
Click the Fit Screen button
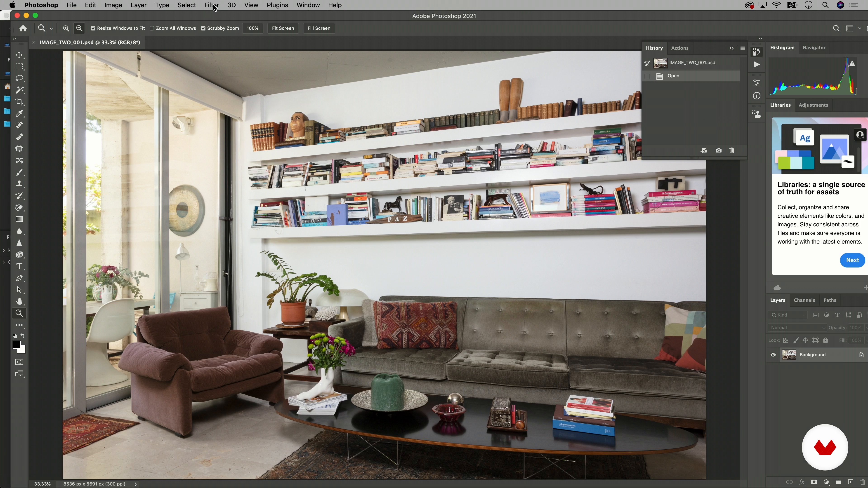pyautogui.click(x=283, y=28)
